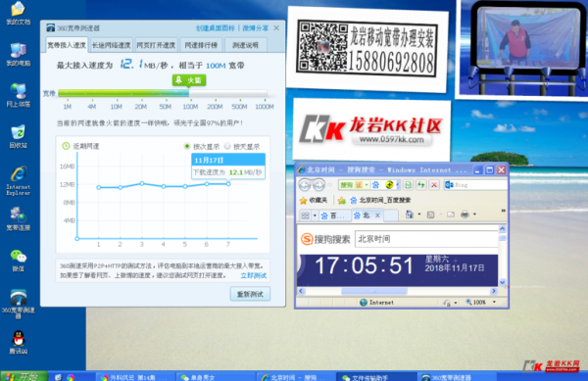
Task: Click the IE vertical scroll up arrow
Action: [503, 228]
